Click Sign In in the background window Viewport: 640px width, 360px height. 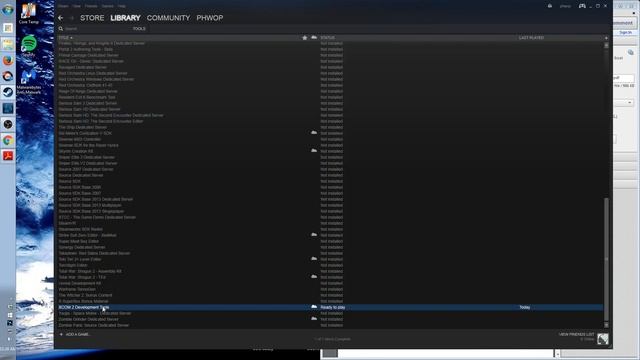coord(625,32)
